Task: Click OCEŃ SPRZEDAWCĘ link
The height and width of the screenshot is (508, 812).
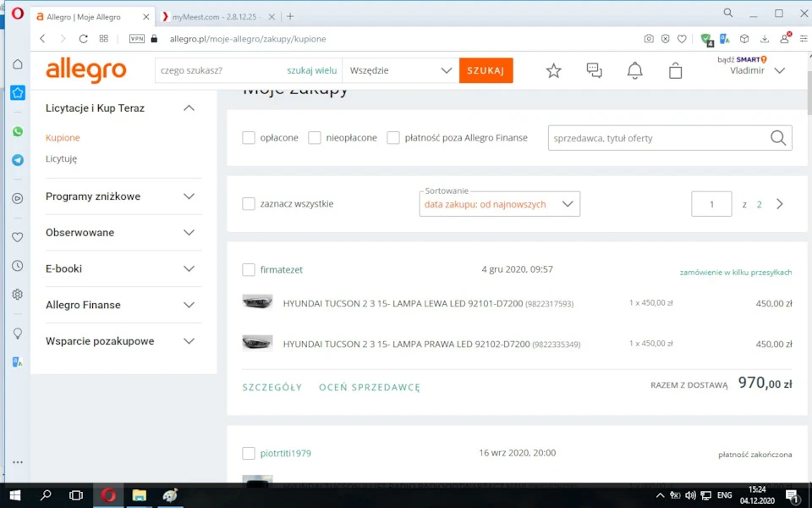Action: click(x=370, y=387)
